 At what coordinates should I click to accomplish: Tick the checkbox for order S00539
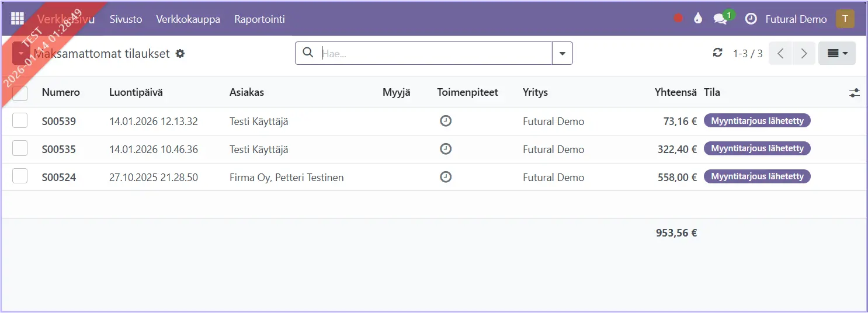[20, 121]
